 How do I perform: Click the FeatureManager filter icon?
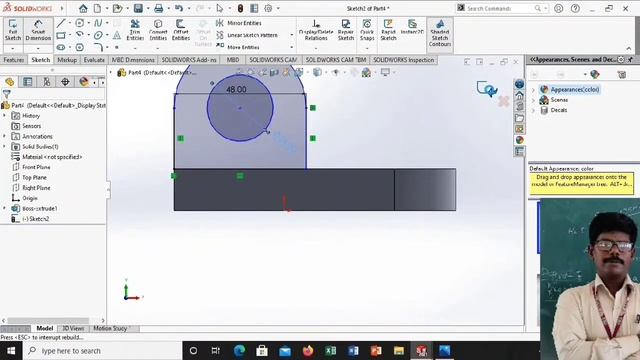click(x=6, y=94)
